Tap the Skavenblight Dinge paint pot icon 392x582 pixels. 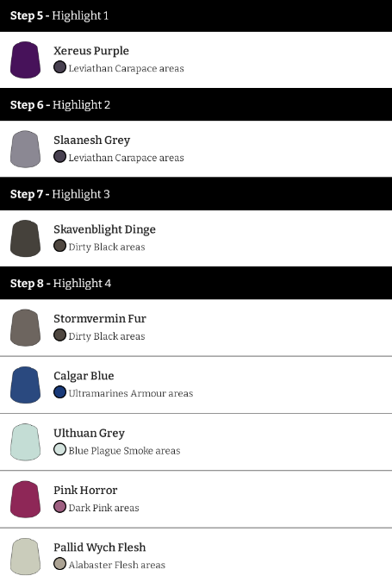click(x=25, y=238)
